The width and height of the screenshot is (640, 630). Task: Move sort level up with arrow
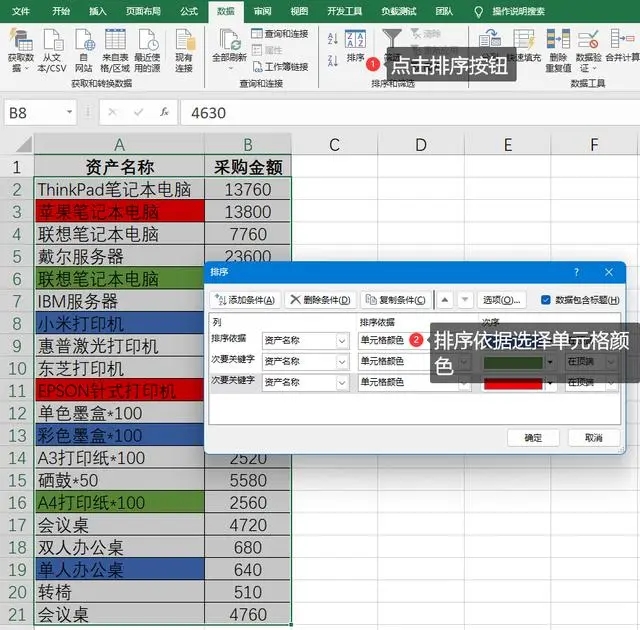coord(445,300)
